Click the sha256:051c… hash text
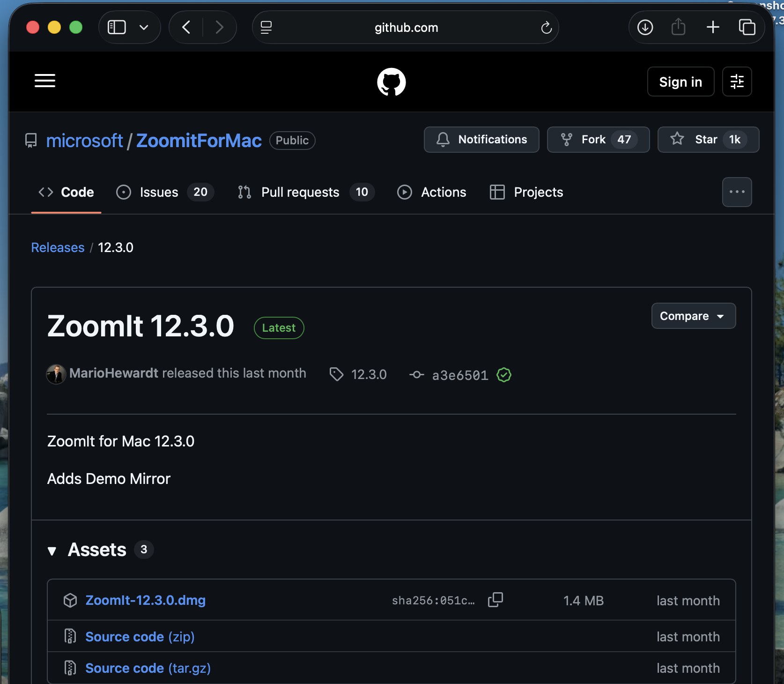 433,601
